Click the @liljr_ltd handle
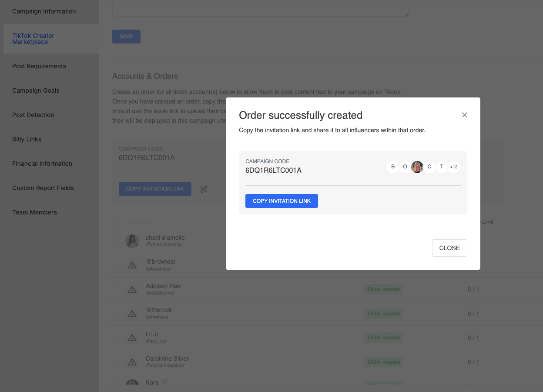The height and width of the screenshot is (392, 543). pyautogui.click(x=156, y=342)
